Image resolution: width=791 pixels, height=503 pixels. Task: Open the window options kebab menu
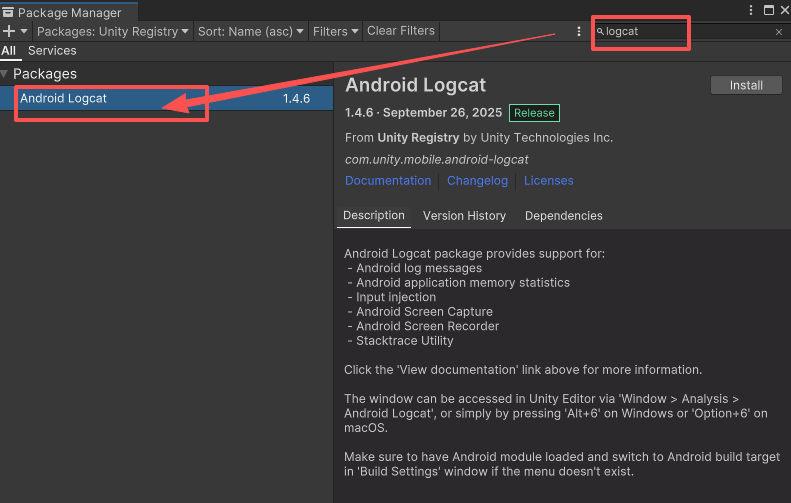tap(751, 10)
